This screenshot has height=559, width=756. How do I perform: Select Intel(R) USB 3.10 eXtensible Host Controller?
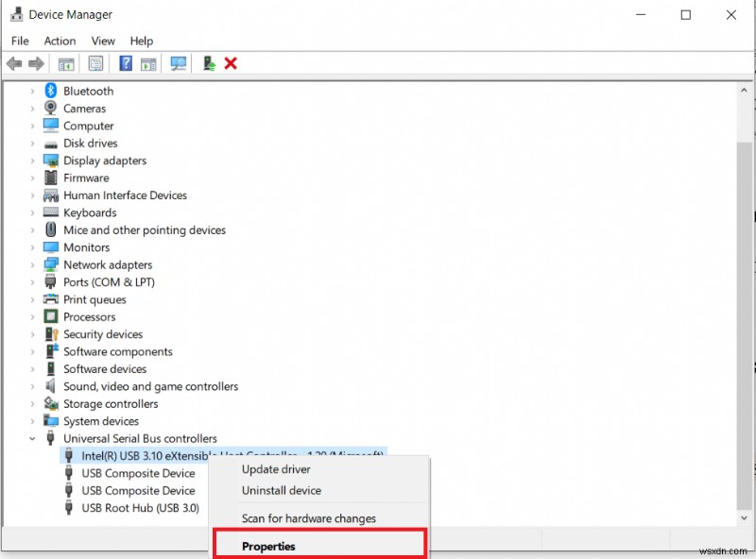pyautogui.click(x=223, y=455)
